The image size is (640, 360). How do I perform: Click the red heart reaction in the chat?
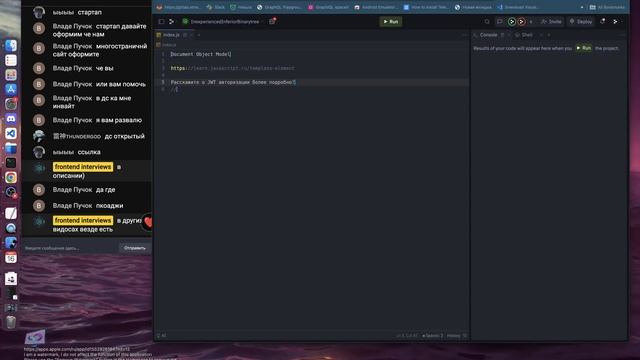point(148,222)
